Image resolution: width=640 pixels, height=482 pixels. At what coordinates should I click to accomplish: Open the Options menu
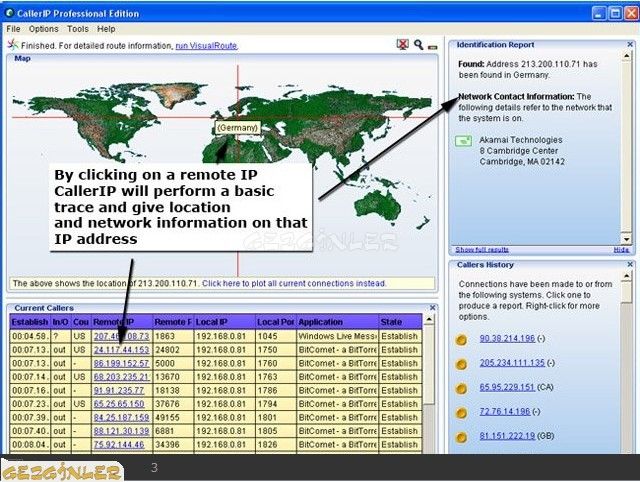point(44,29)
